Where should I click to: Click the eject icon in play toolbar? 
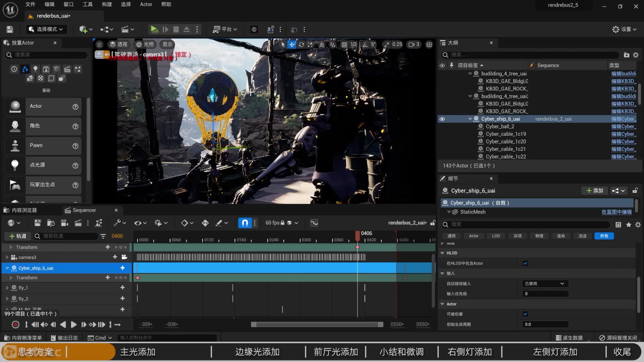pos(186,29)
